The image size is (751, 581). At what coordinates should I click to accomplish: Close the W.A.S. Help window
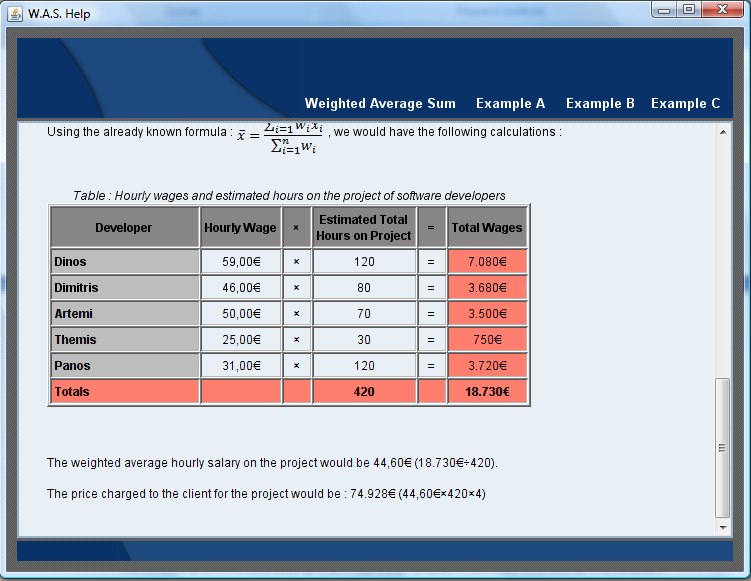tap(722, 9)
